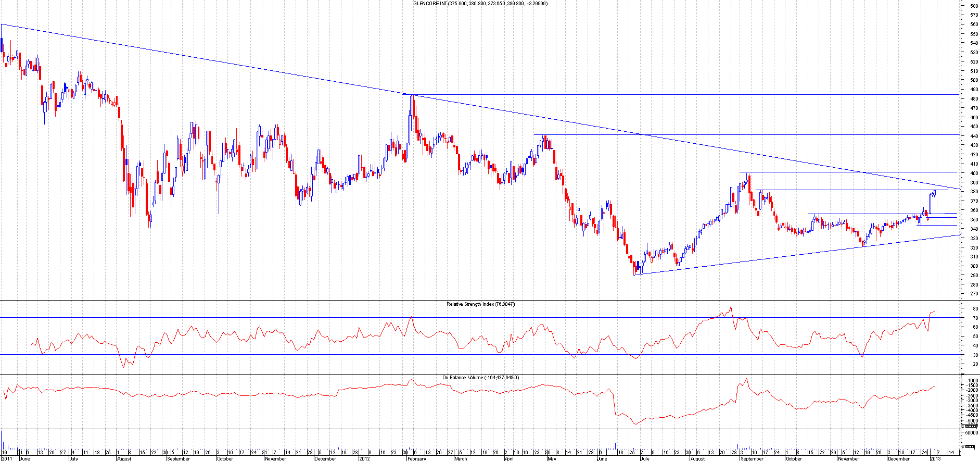Click the GLENCORE INT chart title
The width and height of the screenshot is (980, 461).
[480, 4]
